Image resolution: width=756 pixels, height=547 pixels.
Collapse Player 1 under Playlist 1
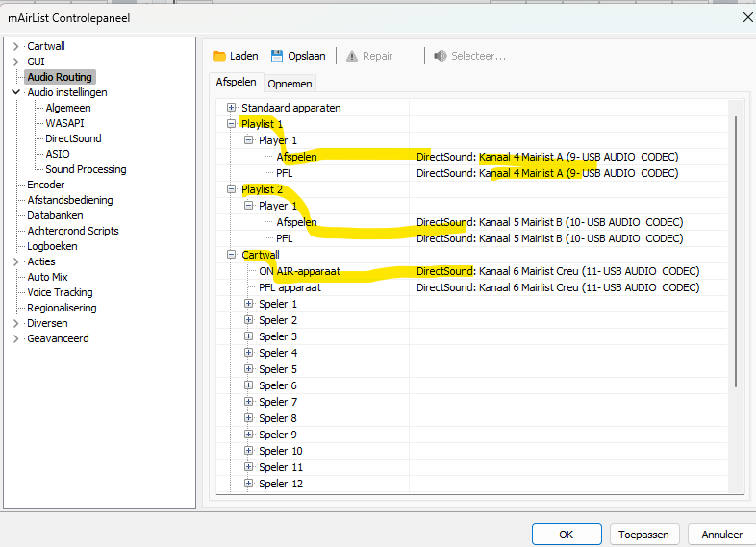pos(249,140)
